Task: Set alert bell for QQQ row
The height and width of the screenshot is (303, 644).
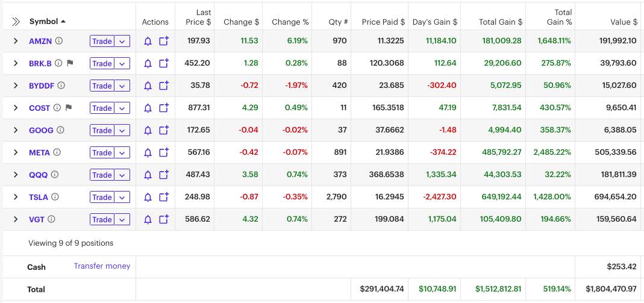Action: tap(148, 175)
